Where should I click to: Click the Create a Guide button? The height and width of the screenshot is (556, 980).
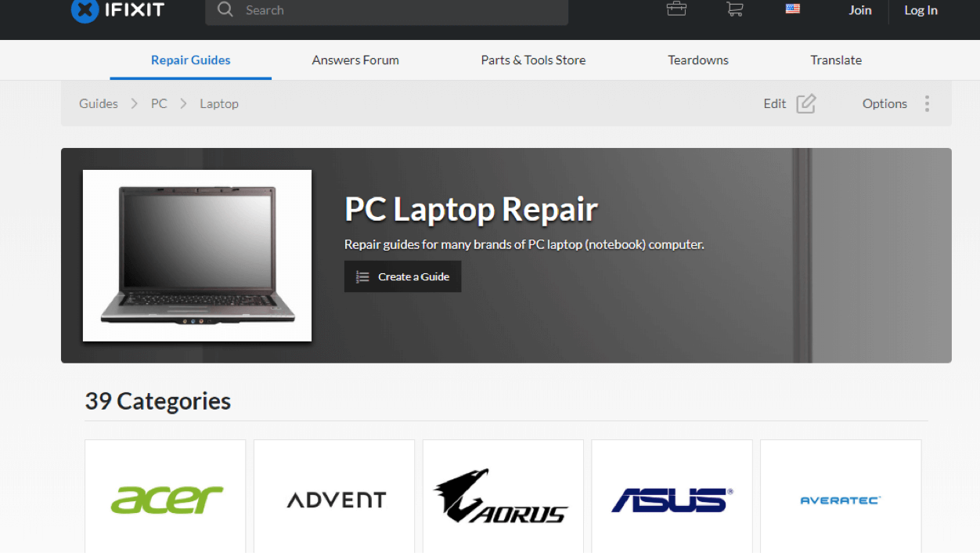(402, 276)
